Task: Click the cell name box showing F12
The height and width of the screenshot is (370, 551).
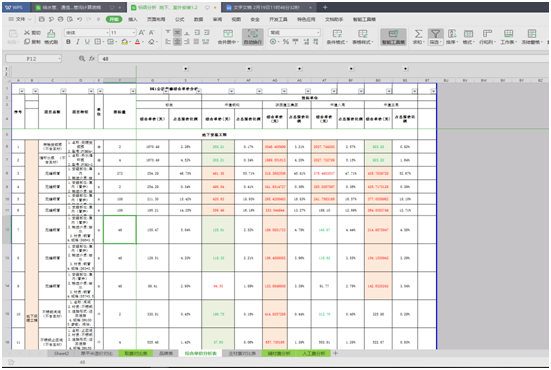Action: point(33,59)
